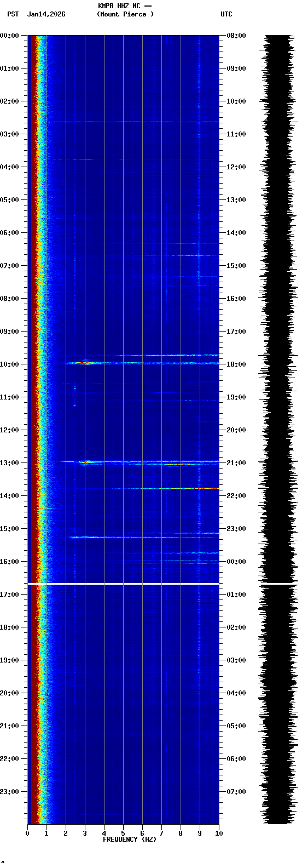The image size is (302, 868).
Task: Click the UTC timezone label
Action: (226, 14)
